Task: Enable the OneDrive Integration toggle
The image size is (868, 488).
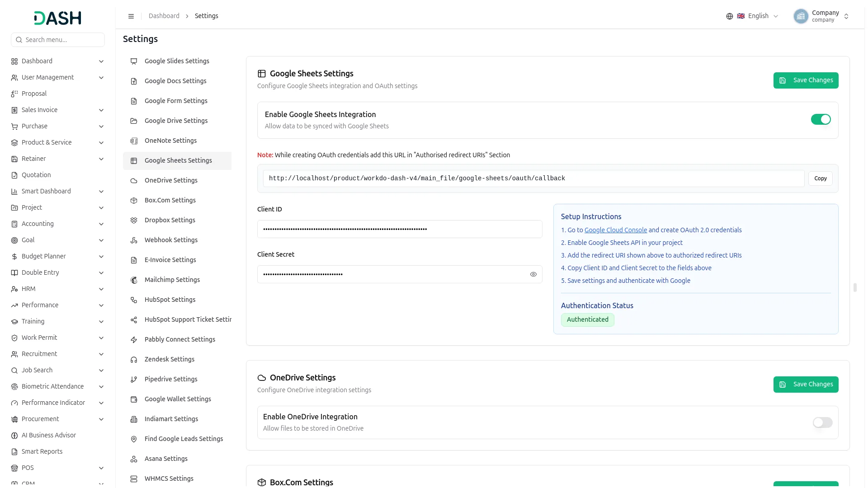Action: (x=822, y=422)
